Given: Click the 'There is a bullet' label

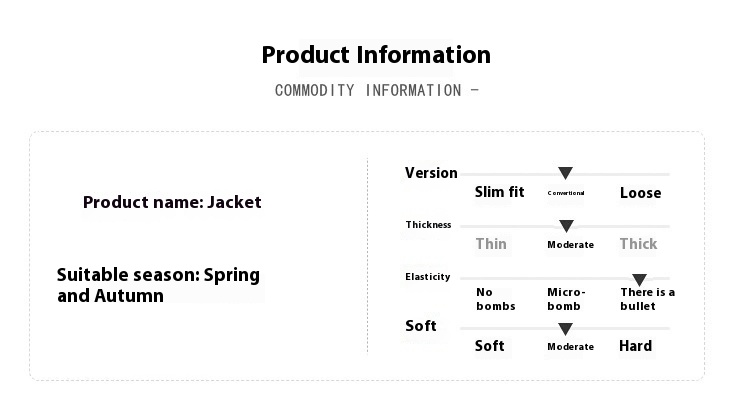Looking at the screenshot, I should tap(647, 299).
